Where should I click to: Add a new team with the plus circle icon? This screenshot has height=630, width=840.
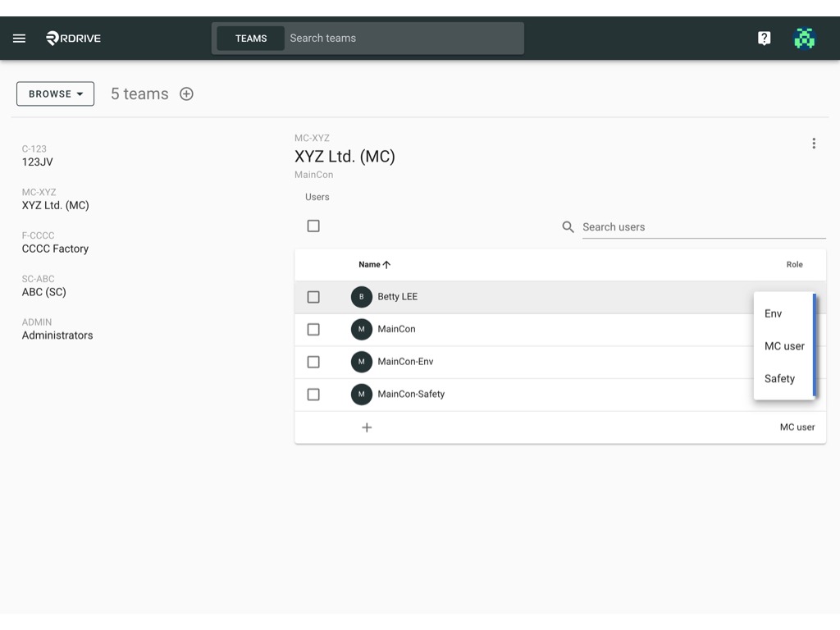click(186, 94)
